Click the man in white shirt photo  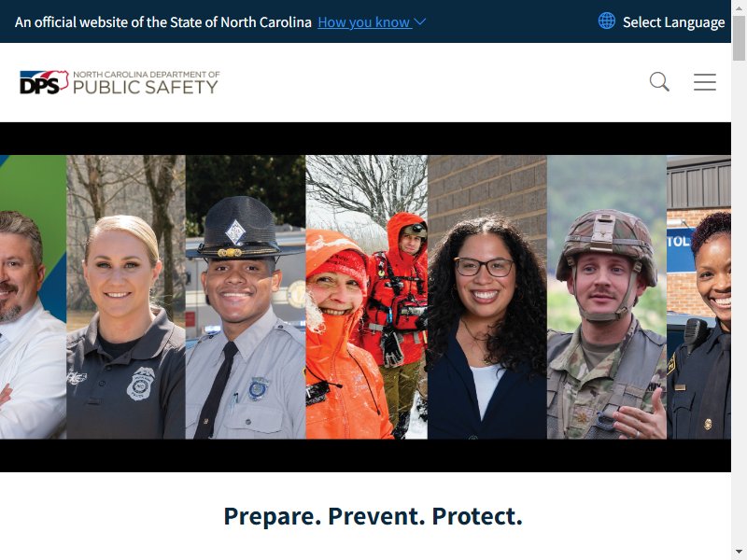click(x=33, y=297)
